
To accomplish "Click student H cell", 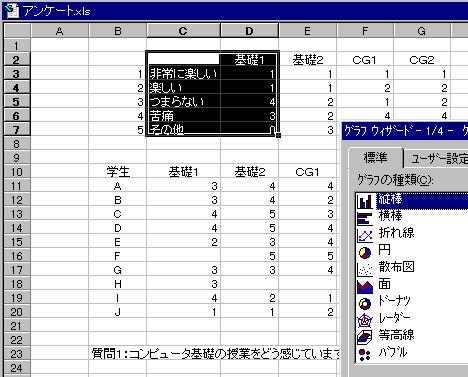I will [x=118, y=284].
